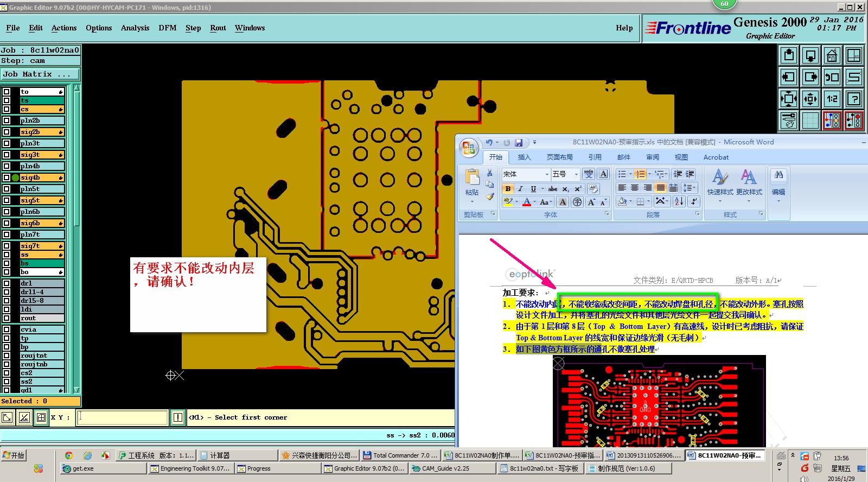The height and width of the screenshot is (482, 868).
Task: Click the font color red A swatch
Action: point(527,202)
